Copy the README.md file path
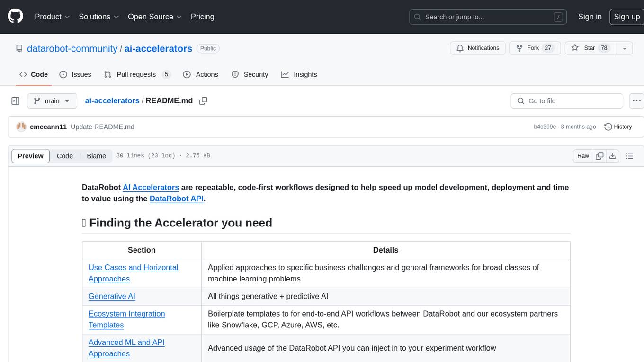 click(204, 101)
